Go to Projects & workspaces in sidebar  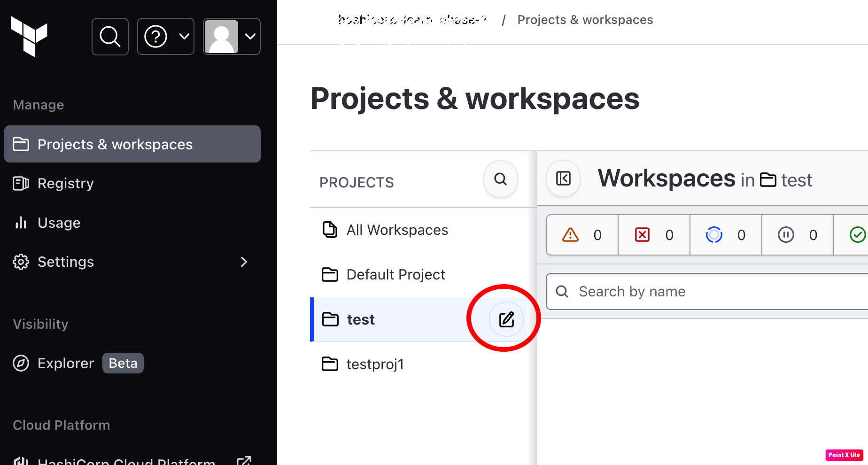(132, 144)
